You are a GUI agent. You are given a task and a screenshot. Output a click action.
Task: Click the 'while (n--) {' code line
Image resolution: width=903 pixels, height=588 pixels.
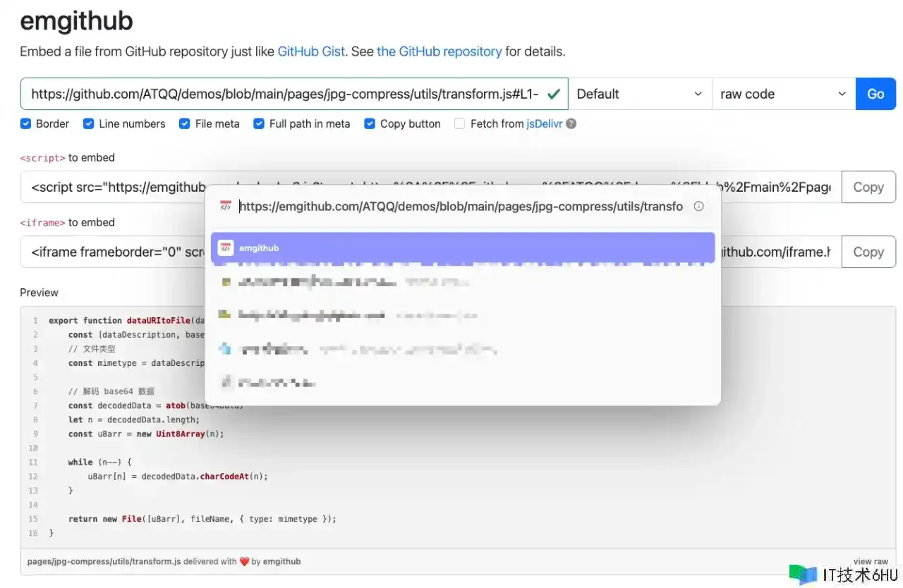pyautogui.click(x=100, y=462)
